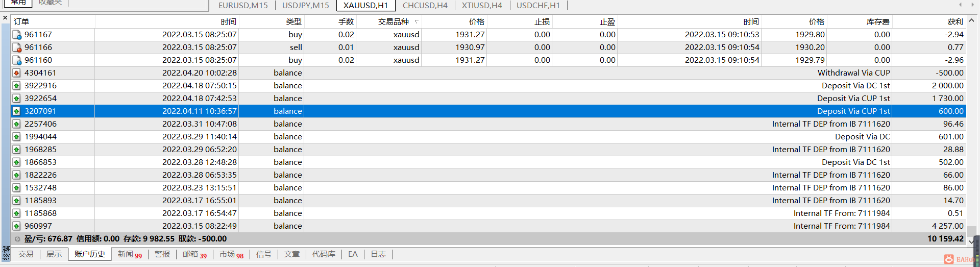
Task: Sort by the 获利 column header
Action: click(929, 21)
